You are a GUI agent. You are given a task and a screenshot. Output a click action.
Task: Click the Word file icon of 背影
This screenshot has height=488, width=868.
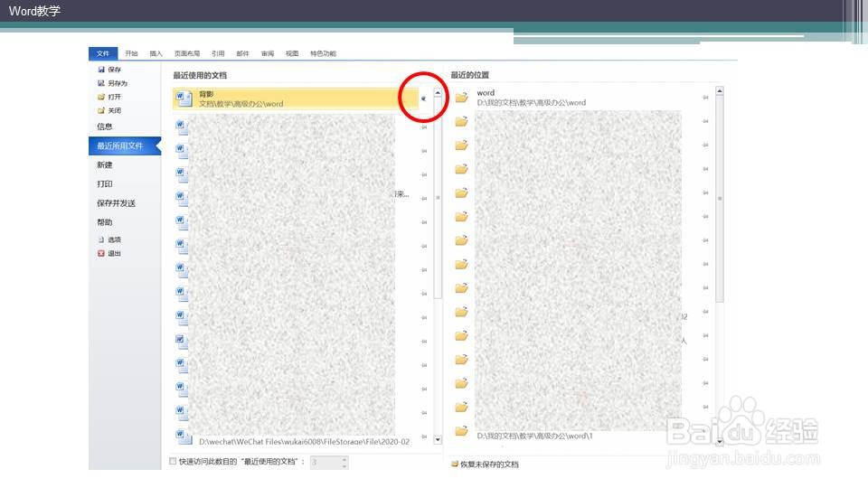[x=184, y=99]
